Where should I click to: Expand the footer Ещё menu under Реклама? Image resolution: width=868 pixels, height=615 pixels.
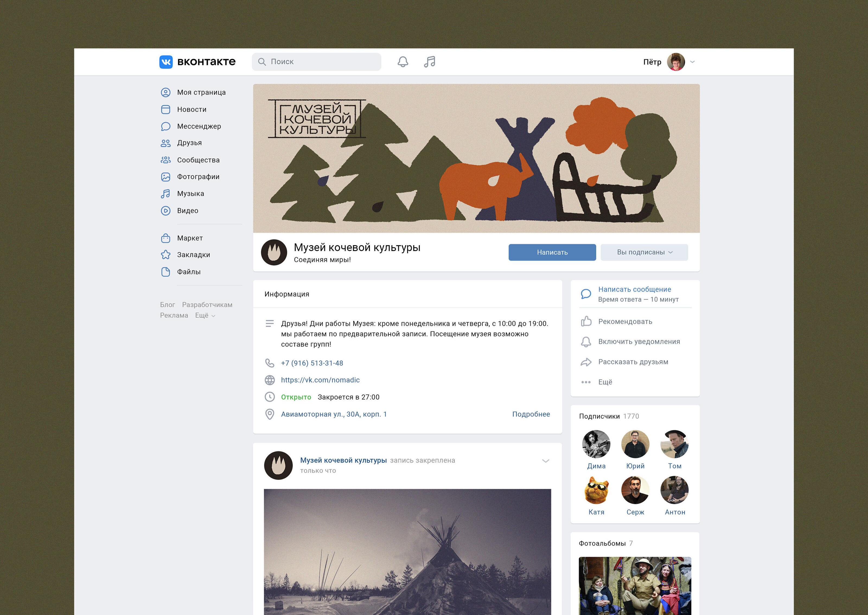point(205,316)
